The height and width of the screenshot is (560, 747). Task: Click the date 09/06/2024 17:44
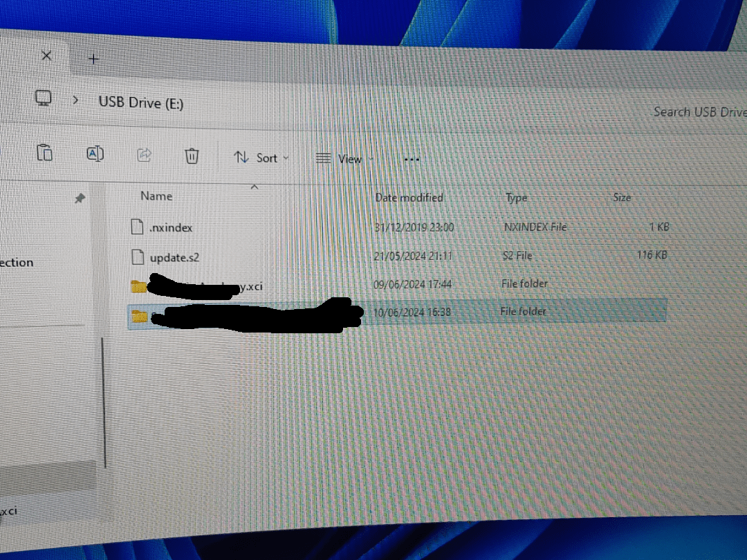pos(412,284)
